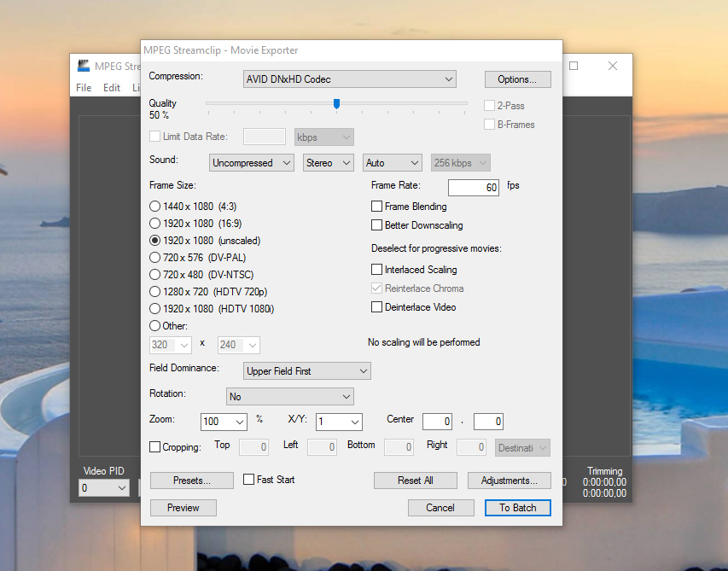Click the Reset All button

416,481
